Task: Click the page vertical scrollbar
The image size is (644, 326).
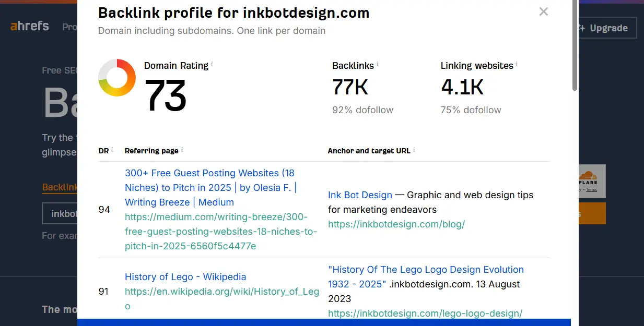Action: [x=575, y=45]
